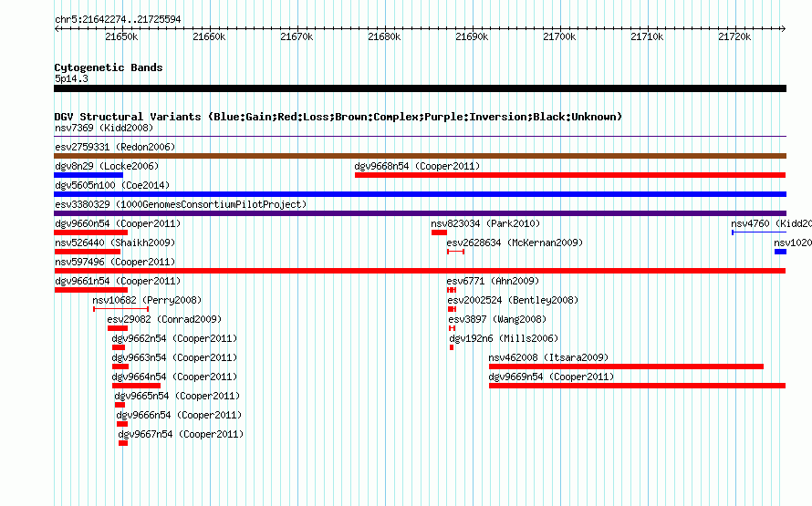Click the red esv29082 loss bar
Image resolution: width=812 pixels, height=506 pixels.
coord(118,328)
